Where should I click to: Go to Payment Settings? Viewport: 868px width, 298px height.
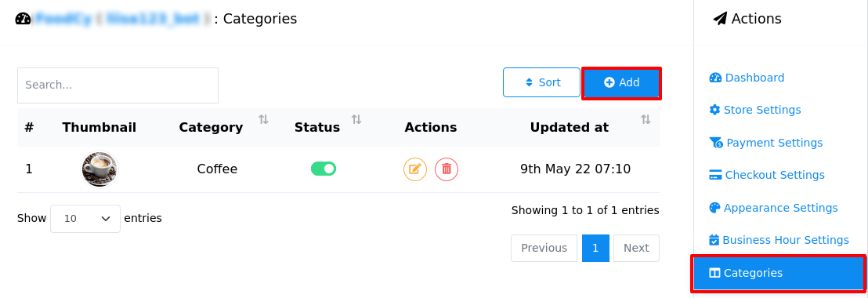pyautogui.click(x=766, y=143)
